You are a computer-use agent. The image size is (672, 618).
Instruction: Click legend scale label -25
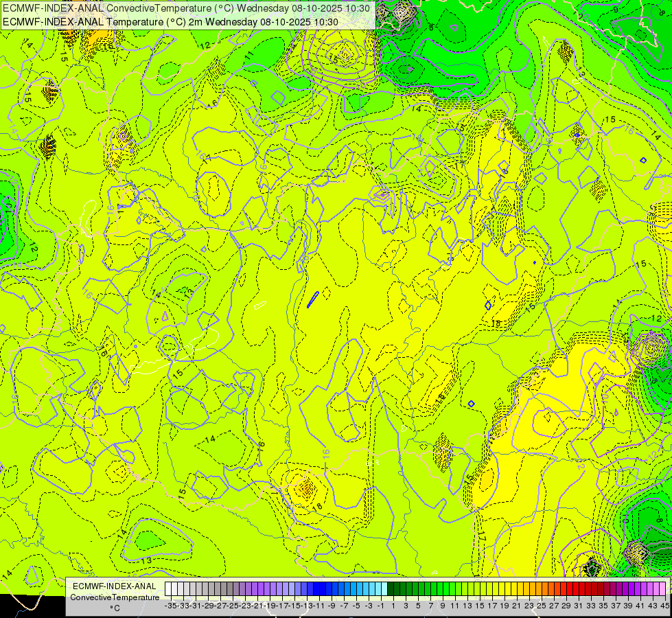(233, 606)
